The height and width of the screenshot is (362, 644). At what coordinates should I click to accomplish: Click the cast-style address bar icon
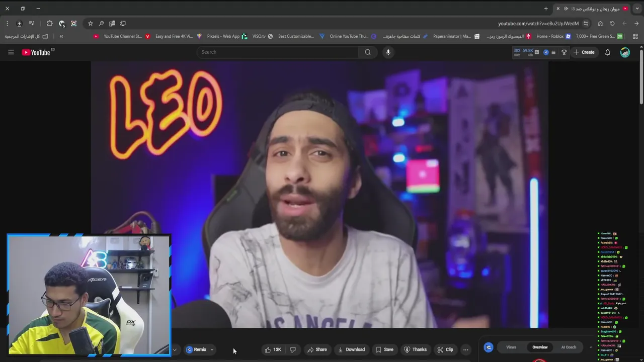(x=123, y=24)
